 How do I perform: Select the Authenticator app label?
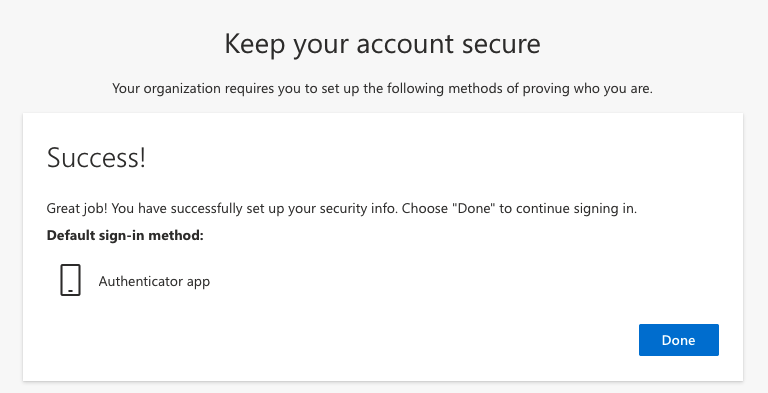[x=154, y=281]
